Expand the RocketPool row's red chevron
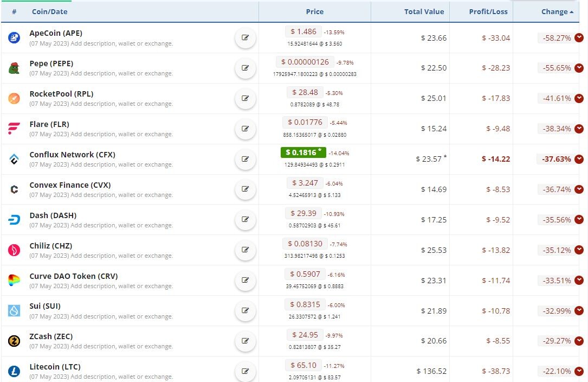588x382 pixels. tap(579, 98)
